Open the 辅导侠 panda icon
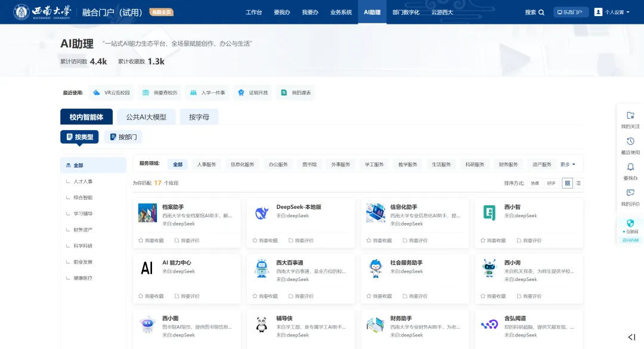 (x=261, y=325)
